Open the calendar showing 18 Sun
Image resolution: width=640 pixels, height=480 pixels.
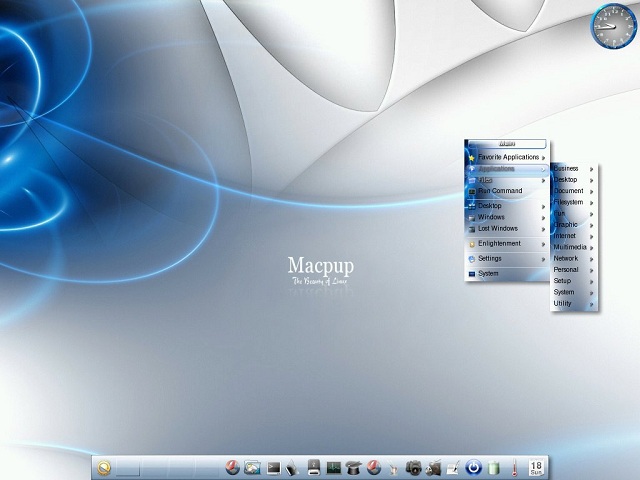pyautogui.click(x=536, y=468)
